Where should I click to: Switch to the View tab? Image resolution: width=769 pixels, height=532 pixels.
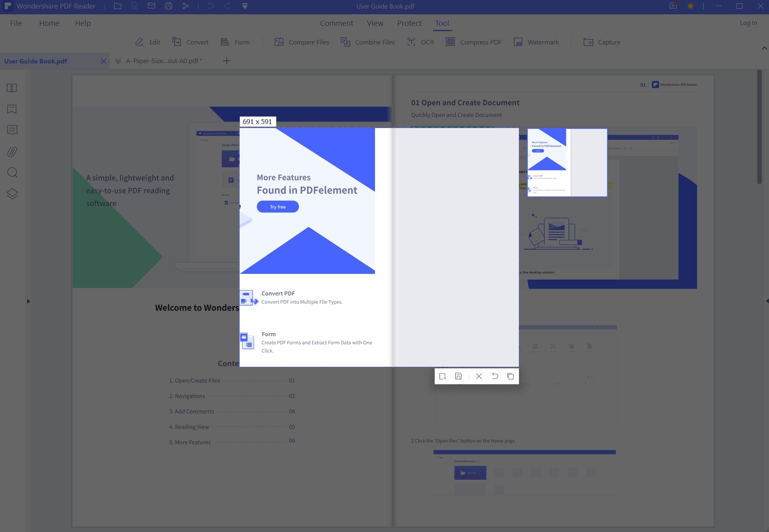point(375,23)
